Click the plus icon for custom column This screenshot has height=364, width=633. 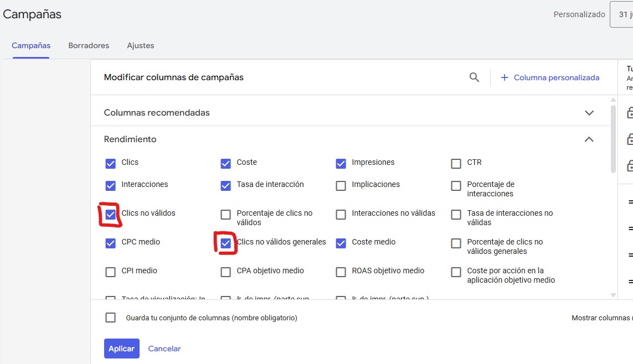click(x=504, y=77)
